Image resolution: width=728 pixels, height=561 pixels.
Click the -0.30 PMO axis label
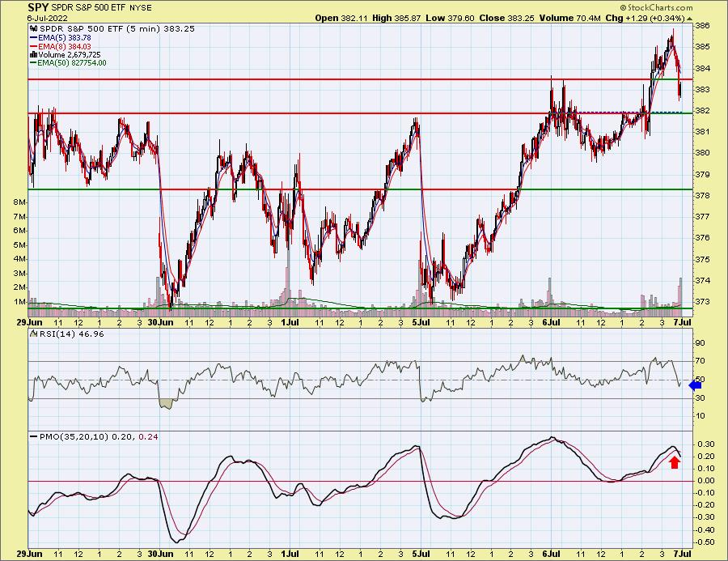(x=705, y=517)
